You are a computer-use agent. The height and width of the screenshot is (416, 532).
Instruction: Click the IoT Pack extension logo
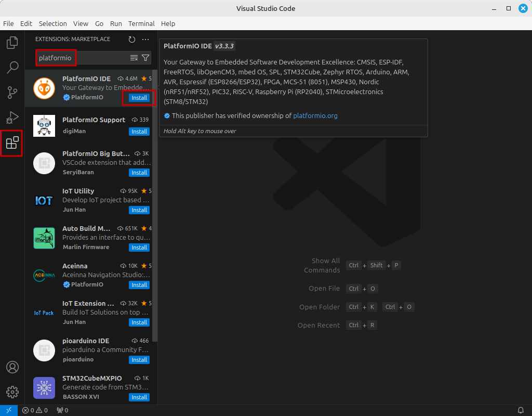pyautogui.click(x=44, y=313)
